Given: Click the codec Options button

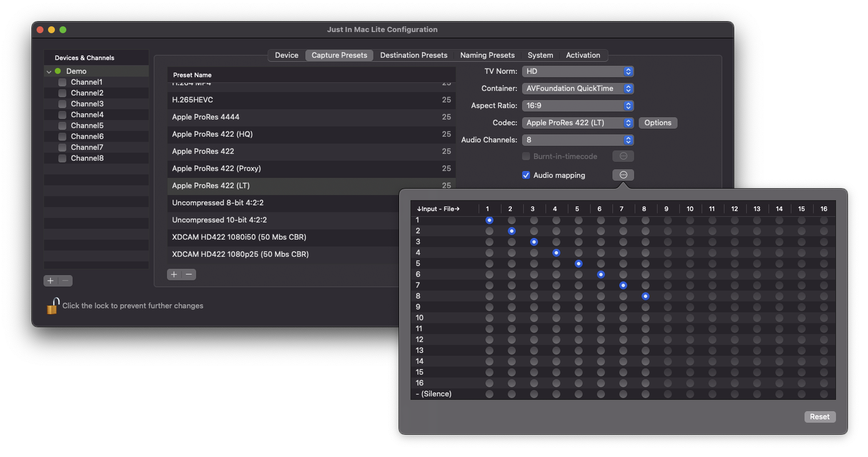Looking at the screenshot, I should click(658, 123).
